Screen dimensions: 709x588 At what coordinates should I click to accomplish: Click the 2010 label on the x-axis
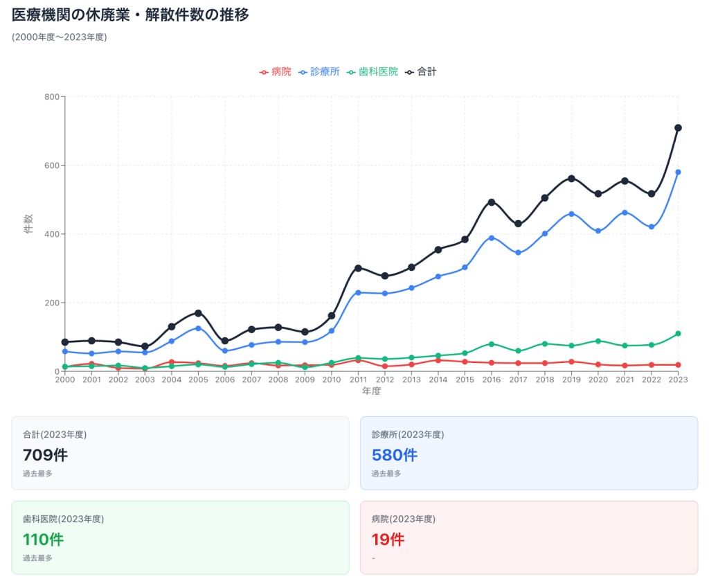click(332, 380)
